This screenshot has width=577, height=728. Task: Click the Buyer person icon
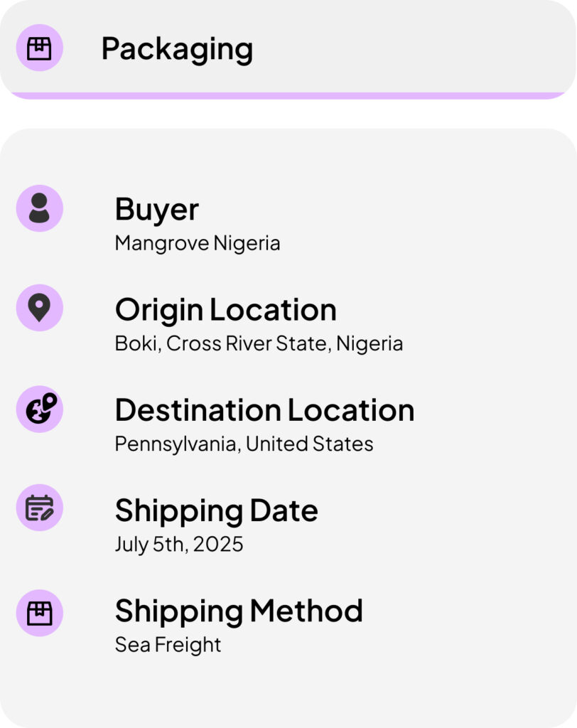[x=40, y=208]
